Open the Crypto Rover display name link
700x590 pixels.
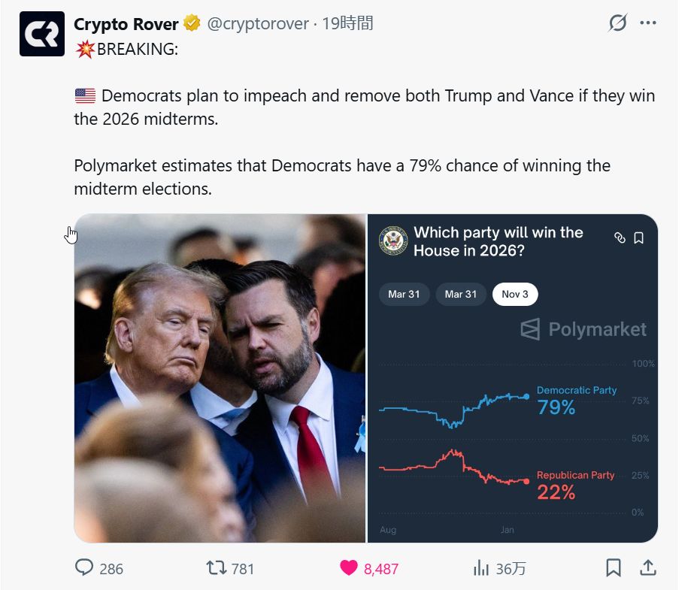(x=127, y=24)
